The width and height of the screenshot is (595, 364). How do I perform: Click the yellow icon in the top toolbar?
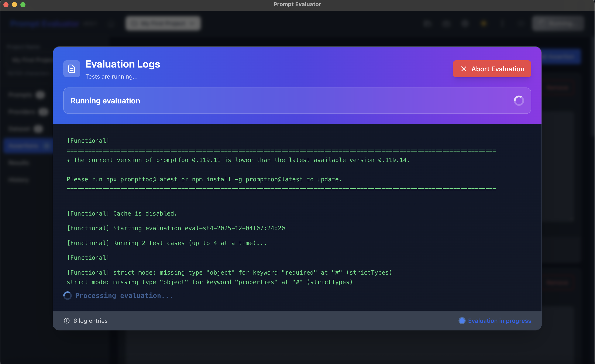[x=484, y=23]
